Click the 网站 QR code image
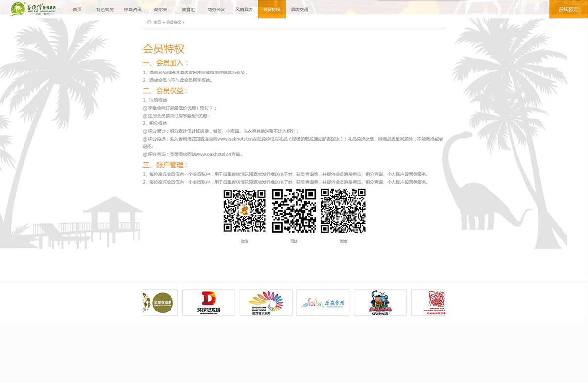 pos(294,211)
